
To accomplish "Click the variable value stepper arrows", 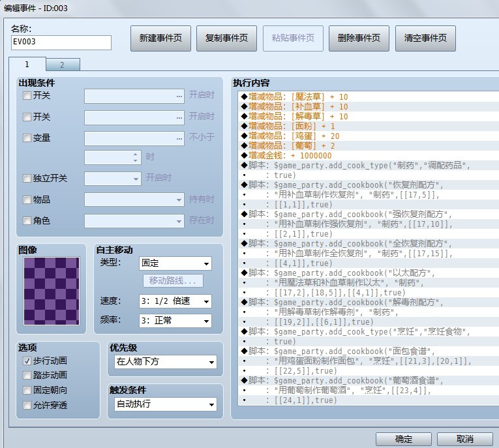I will click(136, 157).
